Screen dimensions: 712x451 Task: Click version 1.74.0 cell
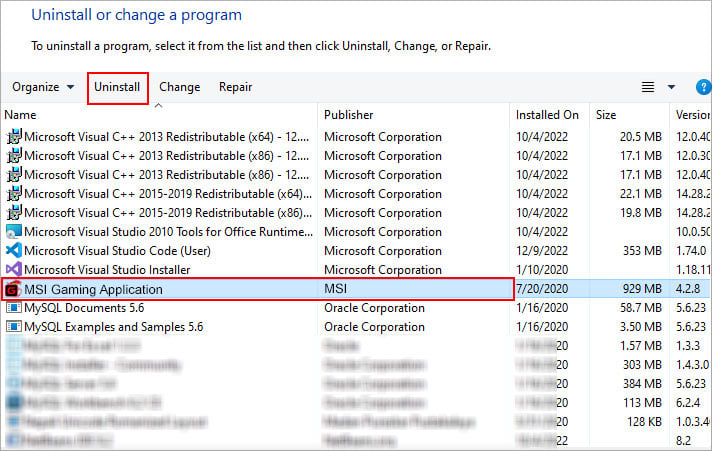coord(691,251)
